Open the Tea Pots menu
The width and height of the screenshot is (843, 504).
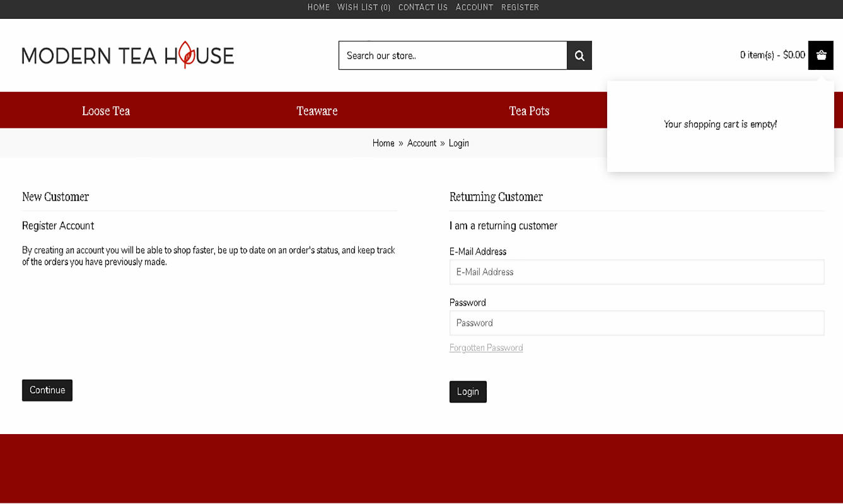[529, 111]
